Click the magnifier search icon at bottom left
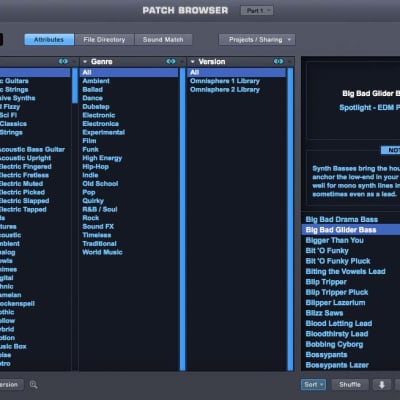 tap(33, 385)
